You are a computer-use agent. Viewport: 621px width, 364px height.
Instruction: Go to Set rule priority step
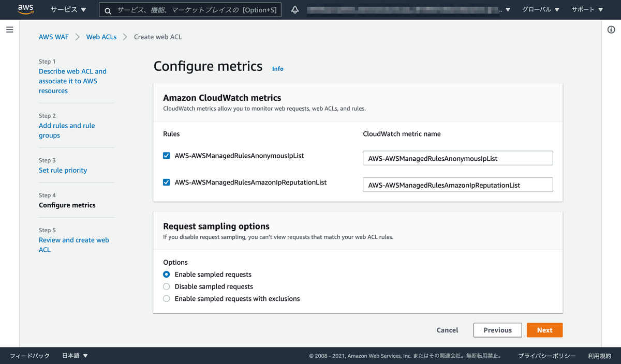point(63,170)
